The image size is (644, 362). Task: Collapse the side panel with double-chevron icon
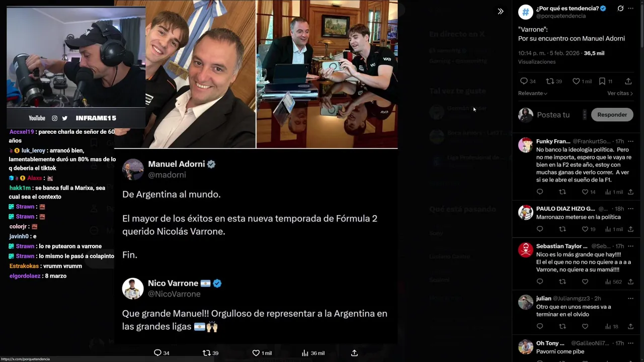501,11
